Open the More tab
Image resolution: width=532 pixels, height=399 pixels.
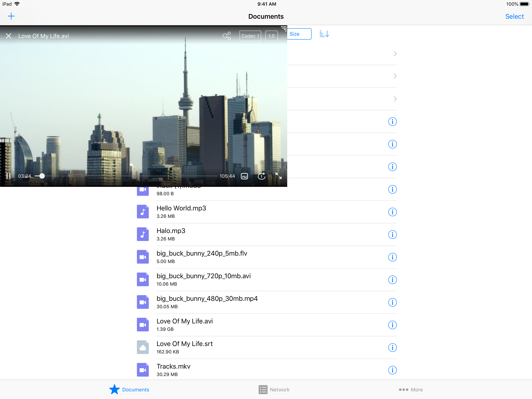(410, 389)
